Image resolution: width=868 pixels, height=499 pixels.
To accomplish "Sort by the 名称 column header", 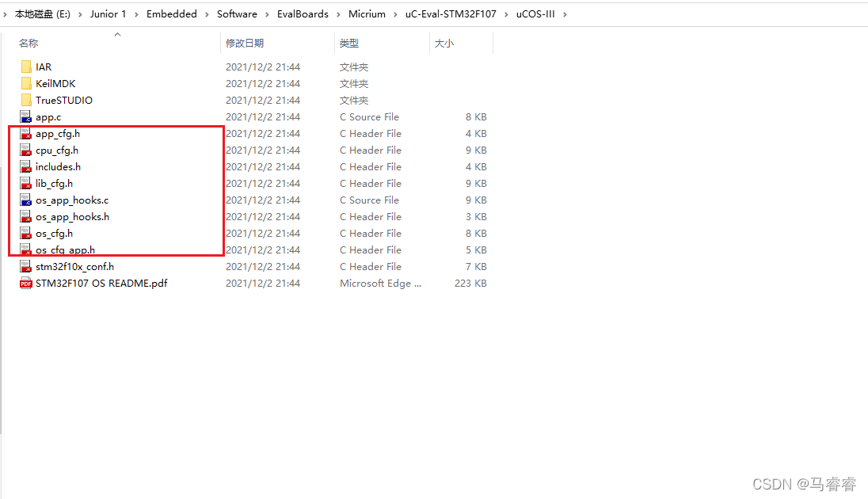I will click(29, 44).
